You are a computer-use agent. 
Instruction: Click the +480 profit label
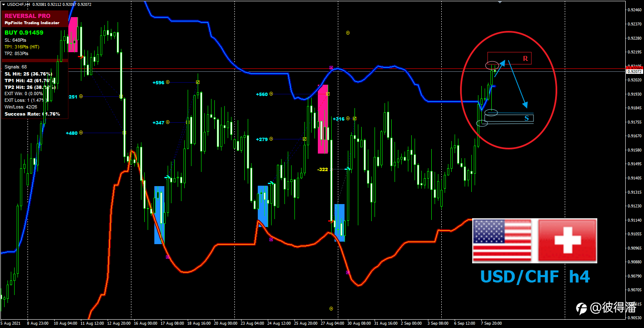coord(72,133)
